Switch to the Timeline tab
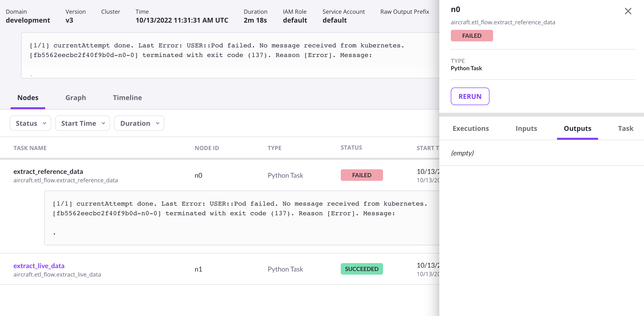 (127, 98)
